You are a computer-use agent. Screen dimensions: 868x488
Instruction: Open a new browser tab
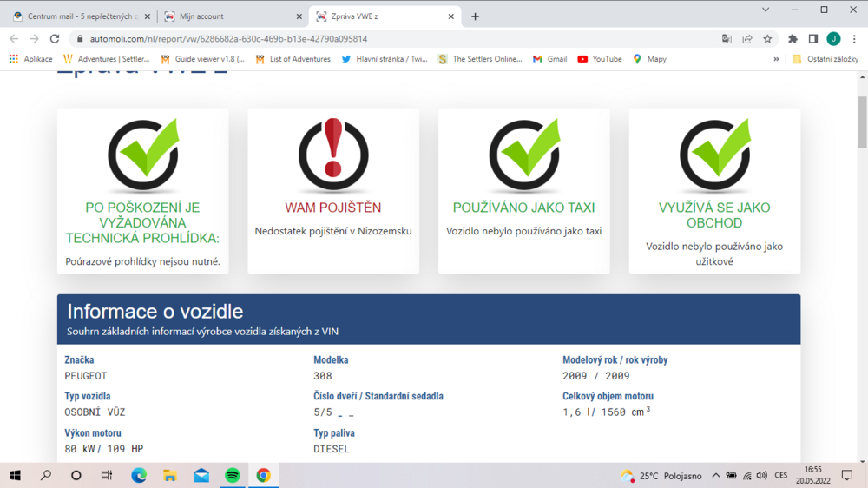[475, 16]
